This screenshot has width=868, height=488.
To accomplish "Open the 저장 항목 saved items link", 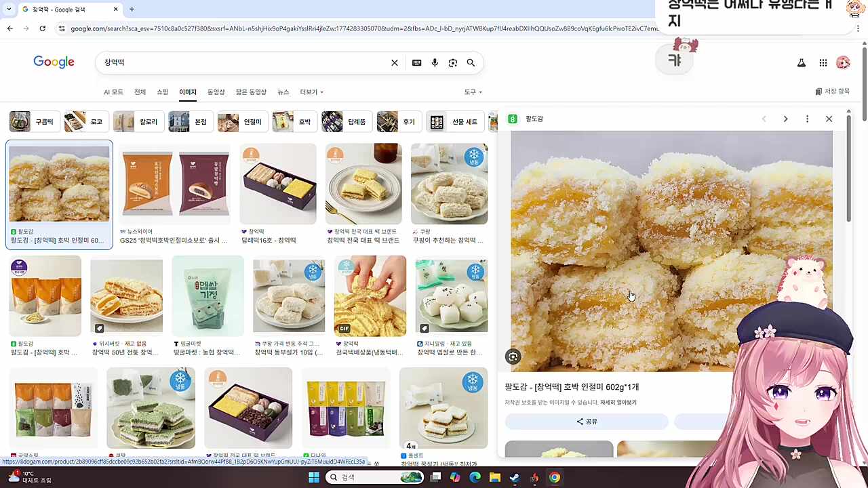I will [x=833, y=91].
